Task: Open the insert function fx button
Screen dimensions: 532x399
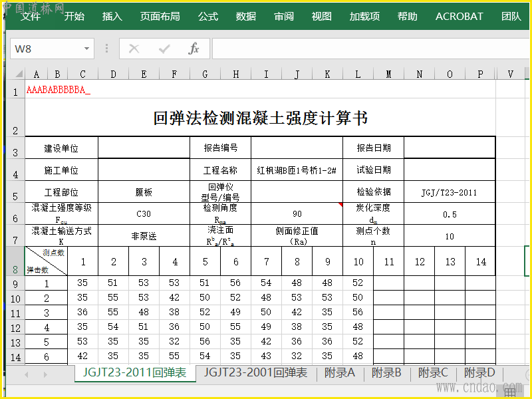Action: pos(194,49)
